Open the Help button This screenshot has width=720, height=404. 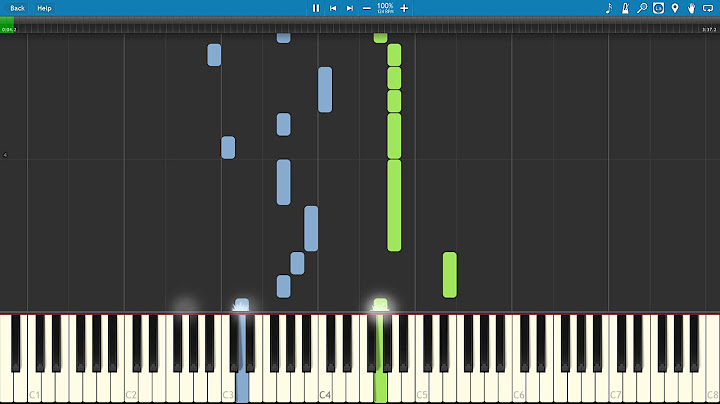click(44, 8)
